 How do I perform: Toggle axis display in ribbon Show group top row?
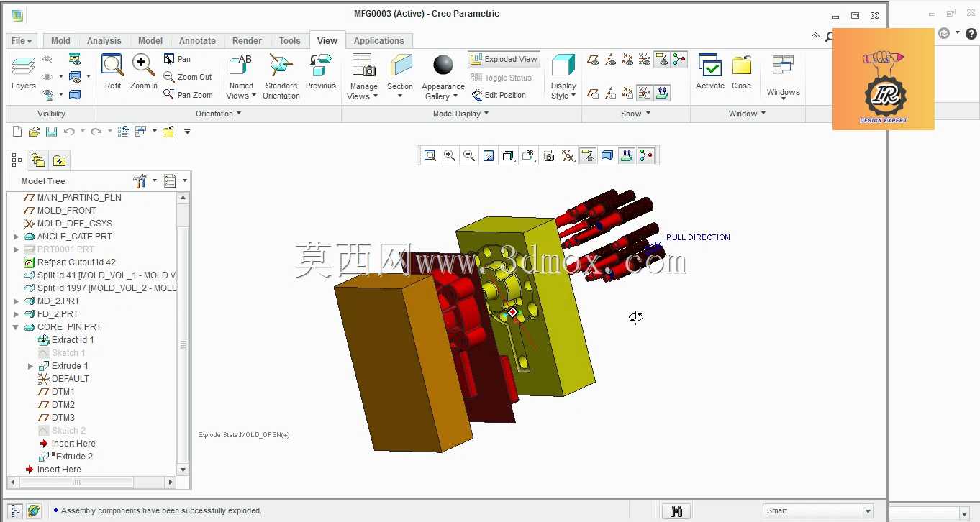(x=610, y=59)
